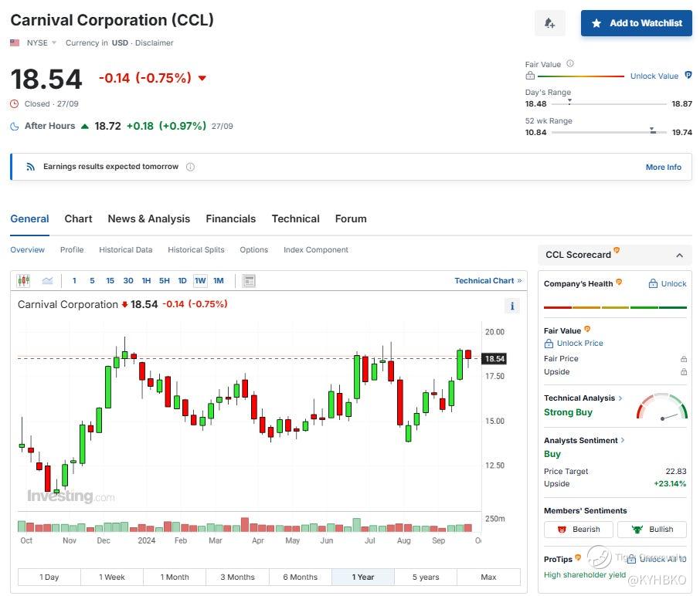Select 1 Year chart range
This screenshot has height=596, width=700.
(363, 577)
